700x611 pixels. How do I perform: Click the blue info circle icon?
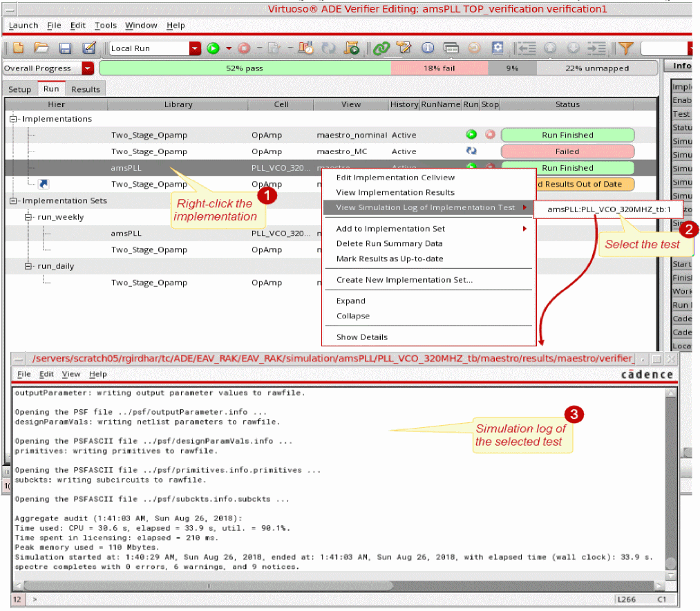click(x=428, y=48)
